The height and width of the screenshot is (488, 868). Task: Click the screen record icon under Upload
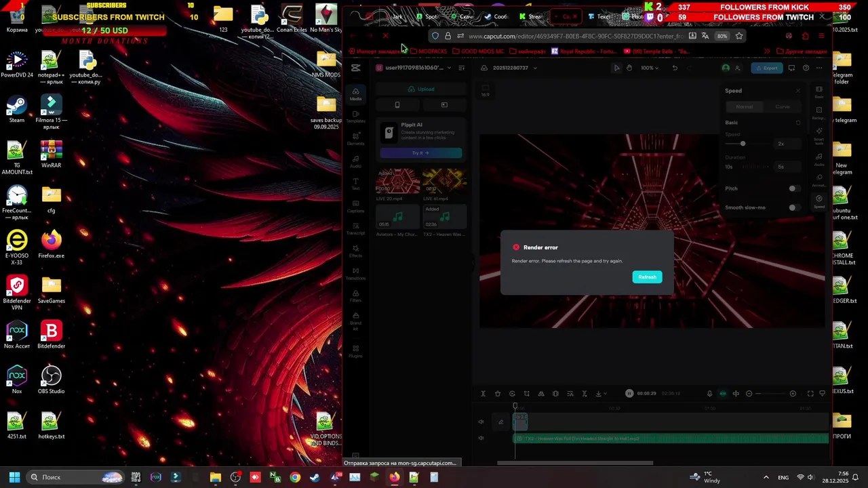444,105
